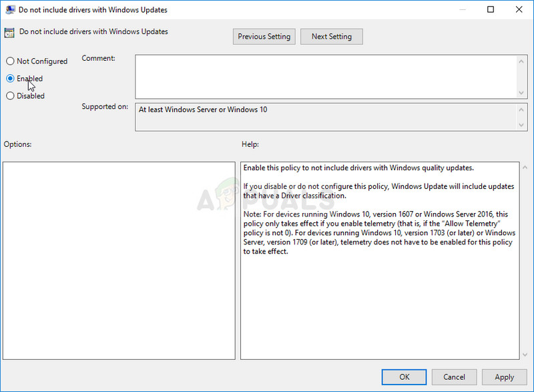Cancel the policy dialog

pos(454,377)
